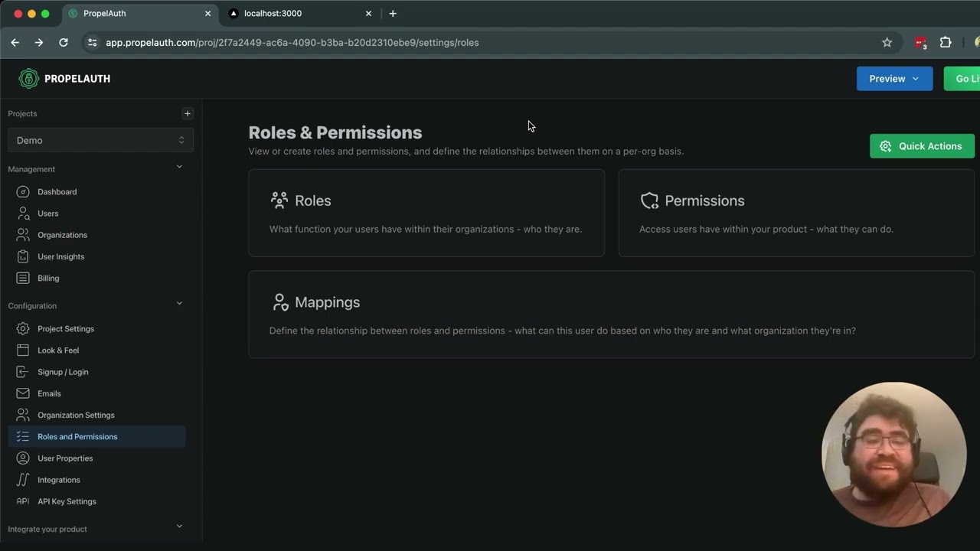The image size is (980, 551).
Task: Click the Roles card people icon
Action: pos(279,201)
